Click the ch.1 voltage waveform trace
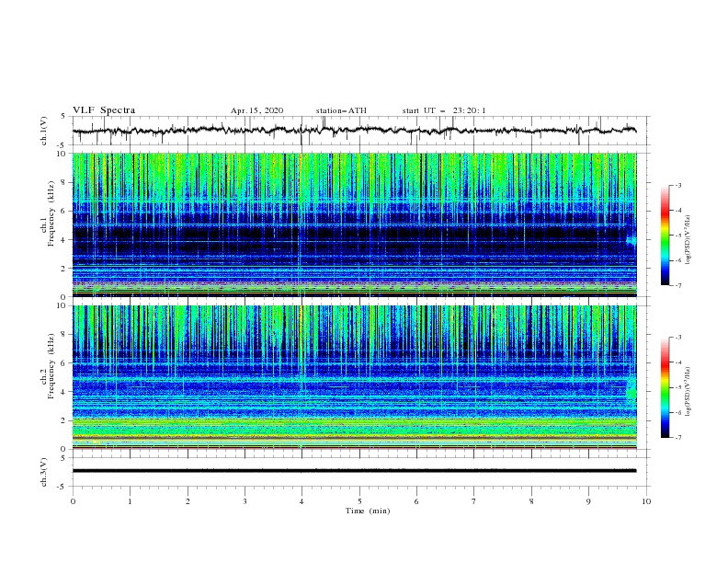 pyautogui.click(x=354, y=131)
